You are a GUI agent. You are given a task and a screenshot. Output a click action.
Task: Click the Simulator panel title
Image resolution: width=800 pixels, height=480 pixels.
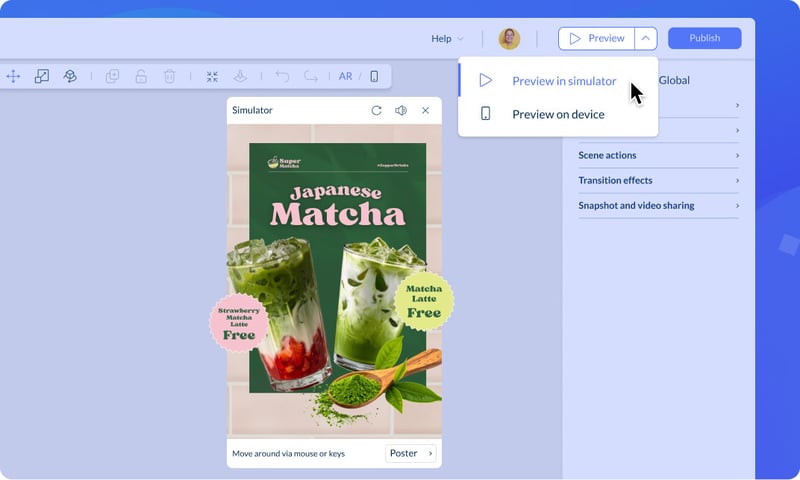point(252,110)
